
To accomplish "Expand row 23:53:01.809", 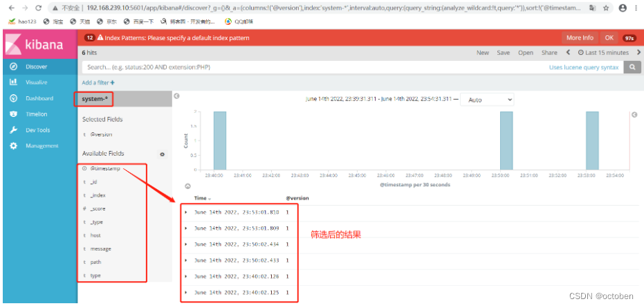I will [x=186, y=228].
